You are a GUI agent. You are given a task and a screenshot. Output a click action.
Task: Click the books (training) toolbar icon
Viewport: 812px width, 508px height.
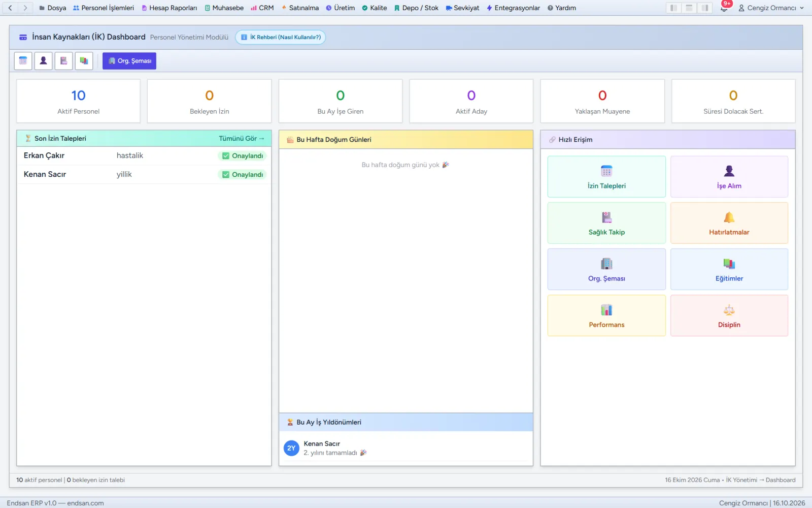pyautogui.click(x=84, y=61)
